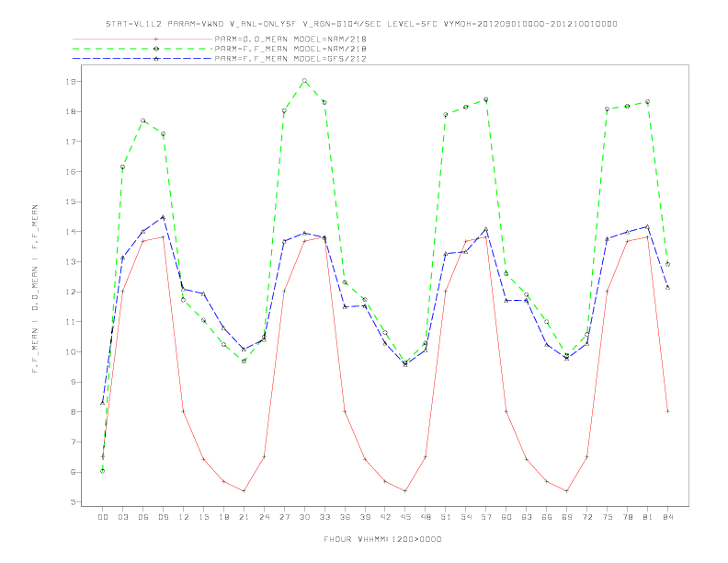
Task: Click red plus data point at hour 21 minimum
Action: click(x=244, y=491)
